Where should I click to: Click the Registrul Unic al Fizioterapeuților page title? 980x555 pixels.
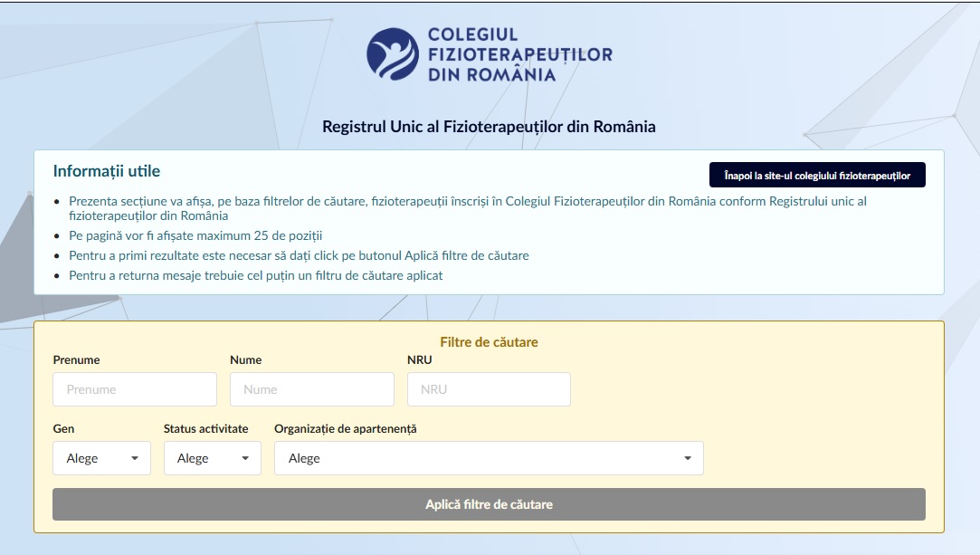(x=489, y=127)
